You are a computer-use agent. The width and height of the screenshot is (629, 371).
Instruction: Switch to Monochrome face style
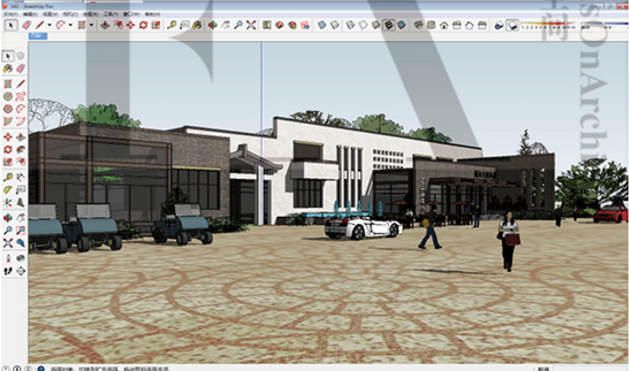click(401, 25)
